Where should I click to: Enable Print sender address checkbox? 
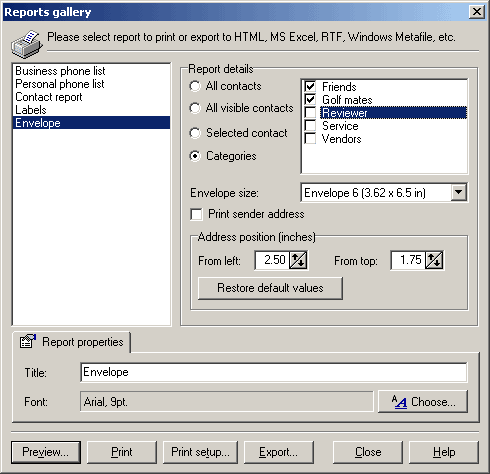(196, 214)
